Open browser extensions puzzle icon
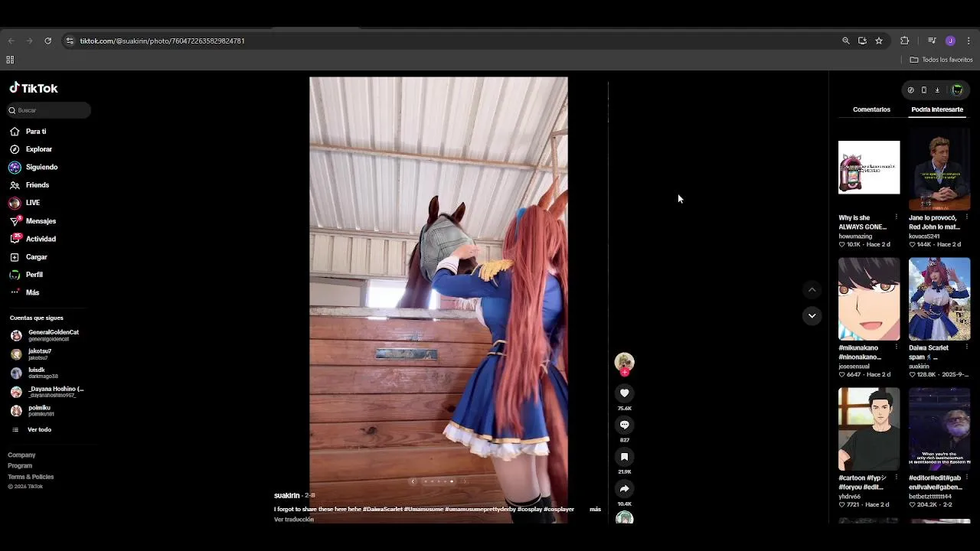 click(905, 41)
